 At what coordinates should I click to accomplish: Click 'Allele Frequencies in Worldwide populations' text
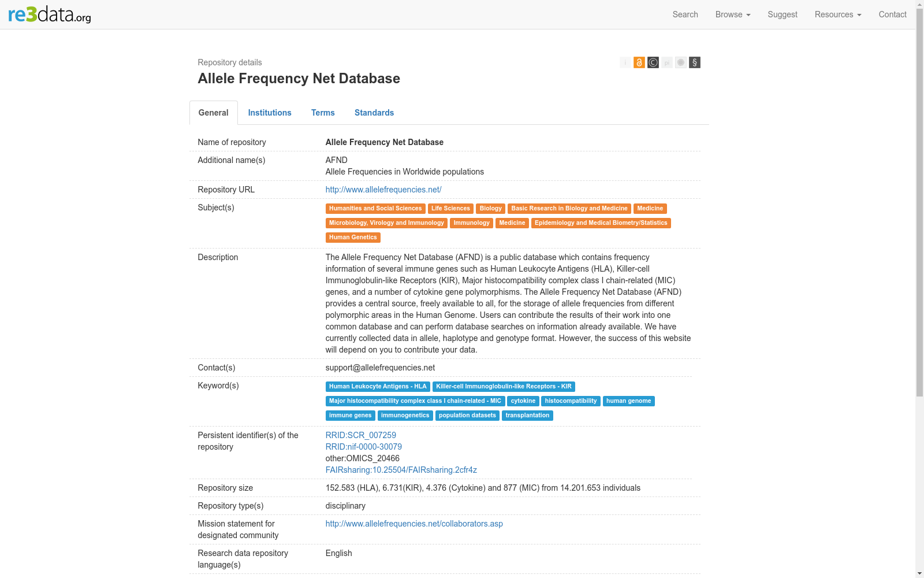[405, 172]
